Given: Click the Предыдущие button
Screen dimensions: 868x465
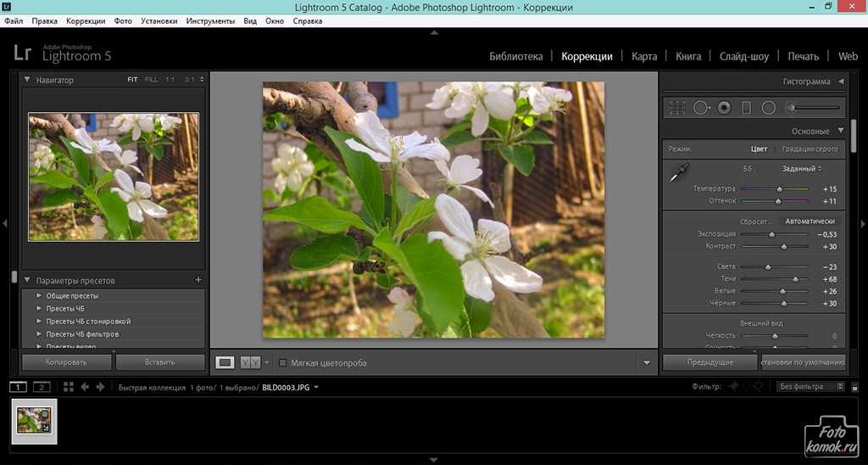Looking at the screenshot, I should pos(710,362).
